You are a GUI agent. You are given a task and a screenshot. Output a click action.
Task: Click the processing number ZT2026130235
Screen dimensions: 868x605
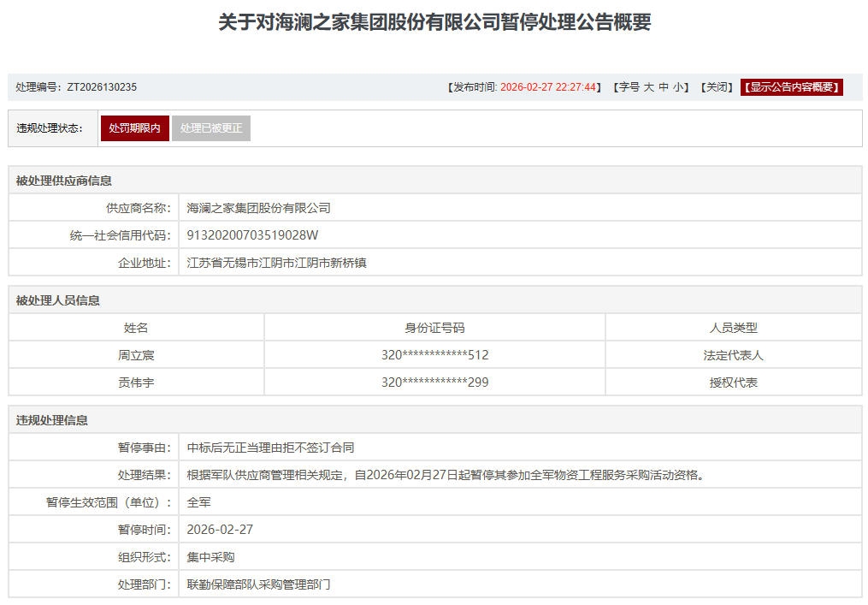tap(102, 87)
